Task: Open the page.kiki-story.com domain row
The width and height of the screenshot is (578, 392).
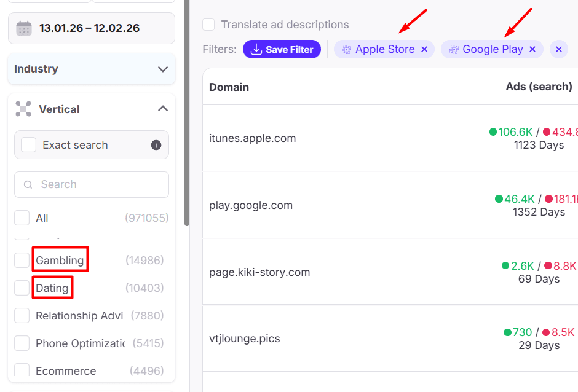Action: point(259,272)
